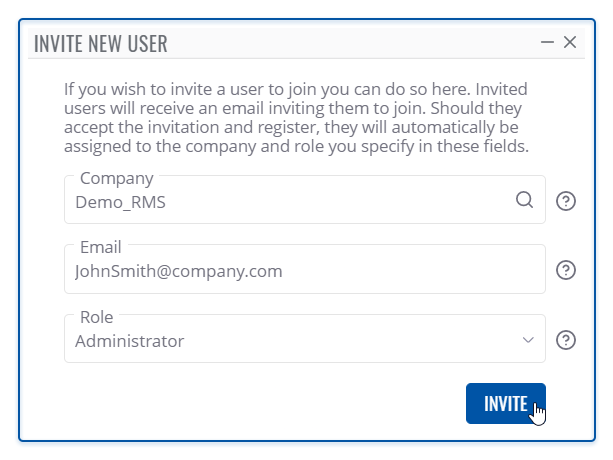Click the Role field label
613x460 pixels.
[x=96, y=318]
